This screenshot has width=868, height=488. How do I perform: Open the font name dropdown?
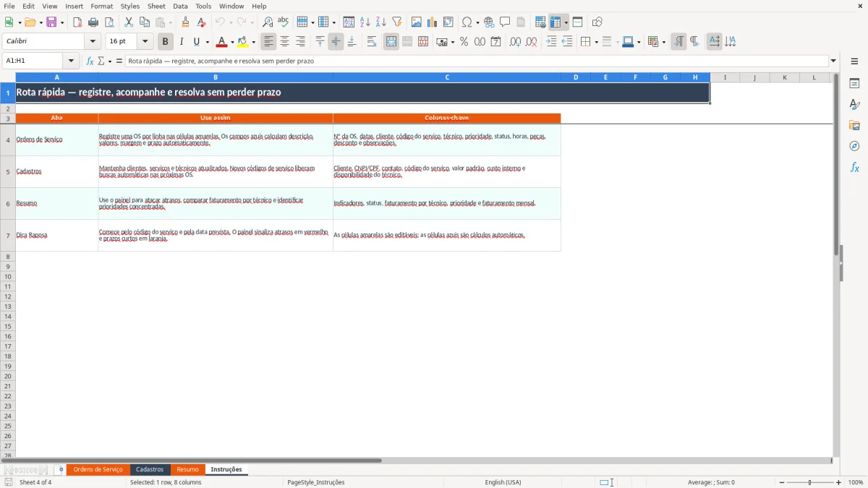[x=93, y=42]
